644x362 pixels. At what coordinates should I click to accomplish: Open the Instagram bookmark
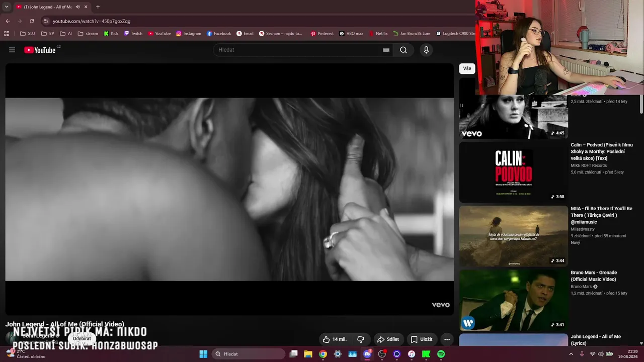[189, 34]
